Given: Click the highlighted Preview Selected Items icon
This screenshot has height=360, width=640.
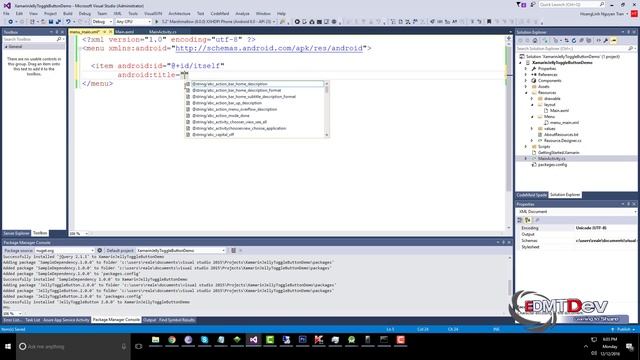Looking at the screenshot, I should pyautogui.click(x=614, y=40).
